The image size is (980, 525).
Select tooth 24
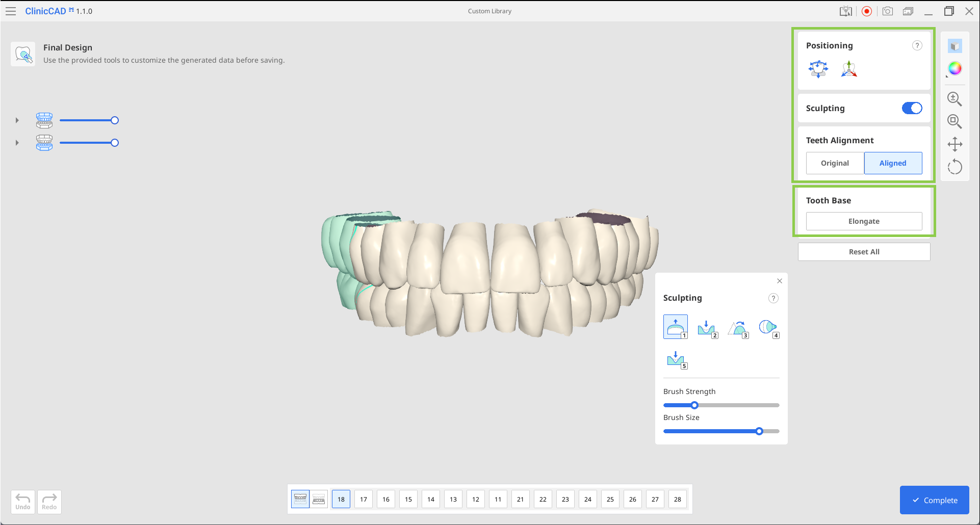point(588,499)
